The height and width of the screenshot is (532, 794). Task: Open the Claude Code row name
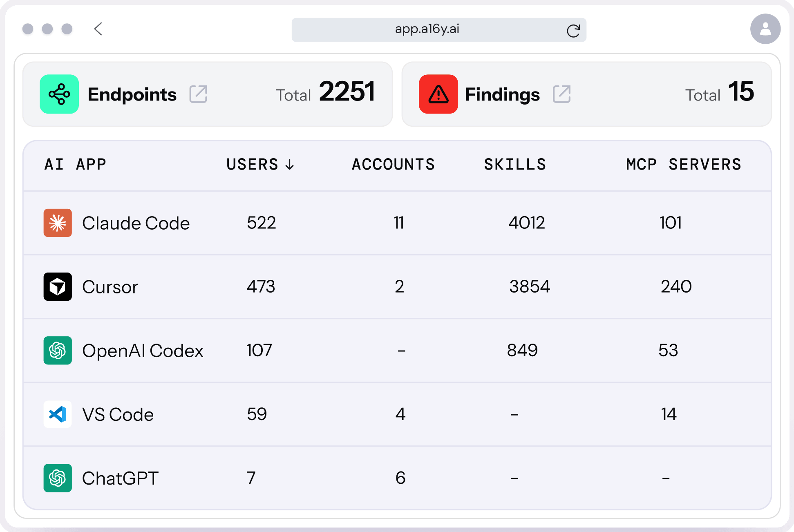pos(136,223)
